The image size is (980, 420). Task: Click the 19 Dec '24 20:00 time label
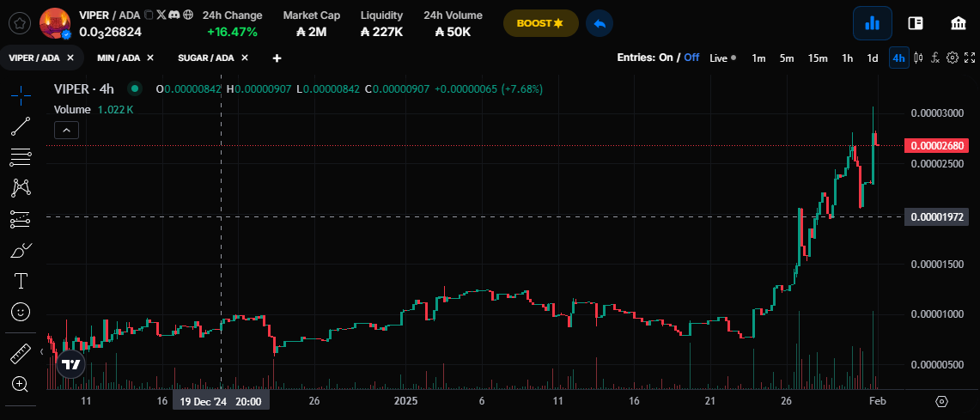click(222, 401)
